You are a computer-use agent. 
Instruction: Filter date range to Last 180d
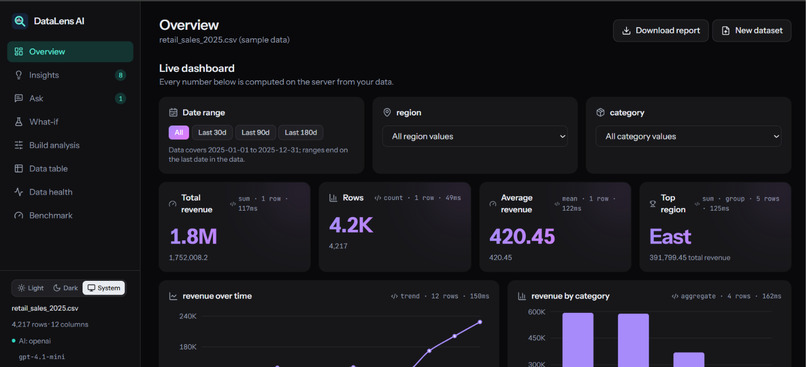pos(301,133)
